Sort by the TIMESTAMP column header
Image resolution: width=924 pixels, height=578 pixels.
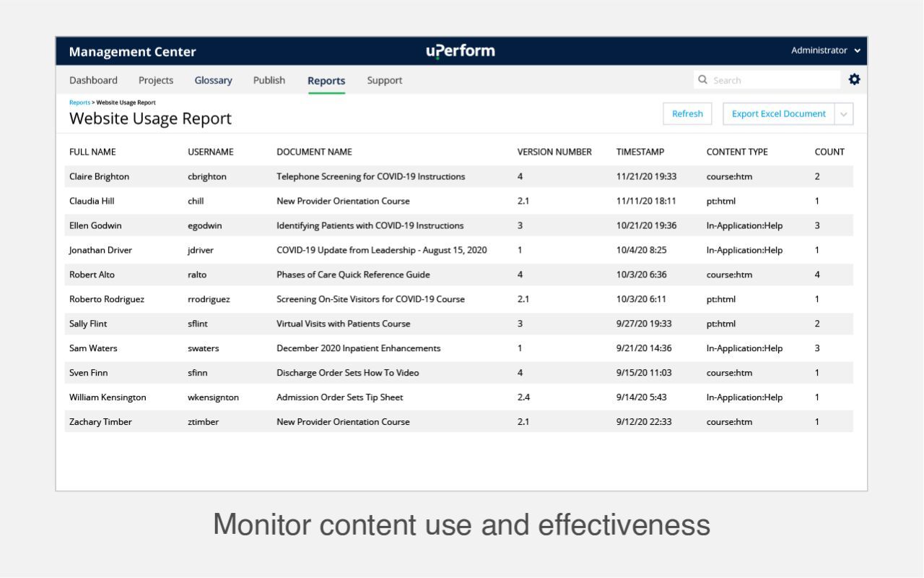[640, 152]
